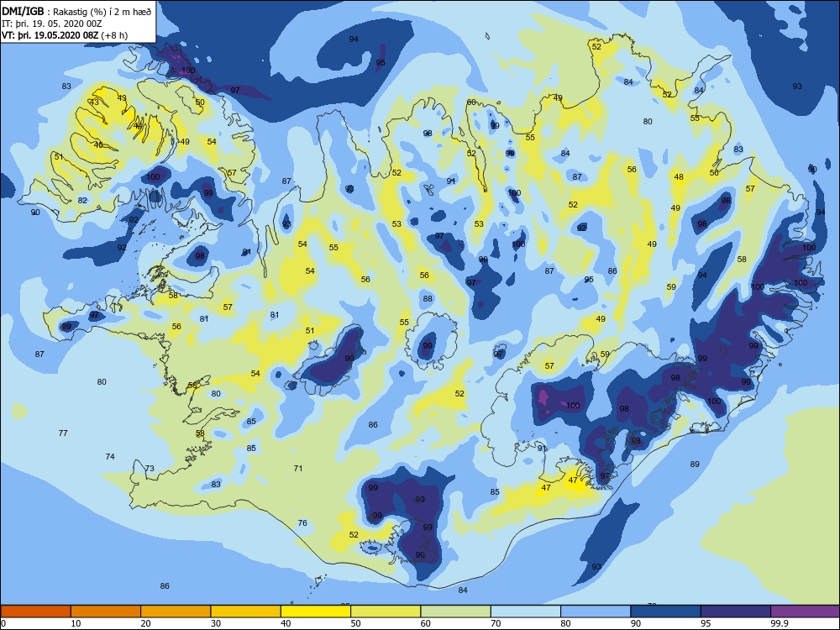Select the map value '73' at the southwest peninsula
This screenshot has width=840, height=630.
click(x=150, y=468)
